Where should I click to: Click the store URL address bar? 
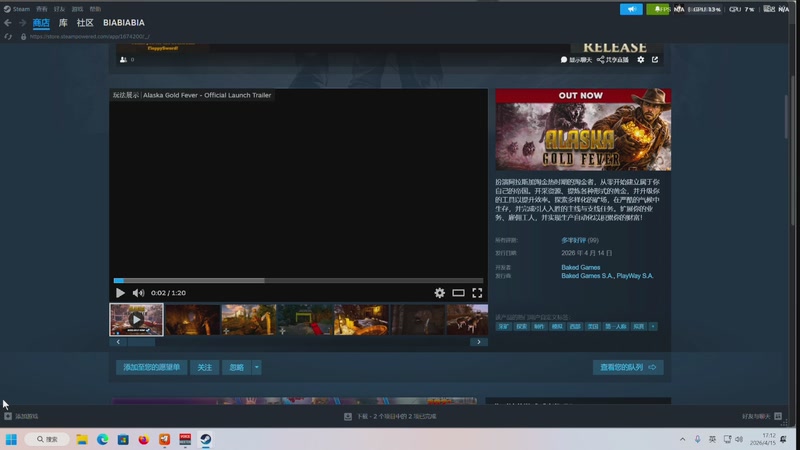[90, 37]
